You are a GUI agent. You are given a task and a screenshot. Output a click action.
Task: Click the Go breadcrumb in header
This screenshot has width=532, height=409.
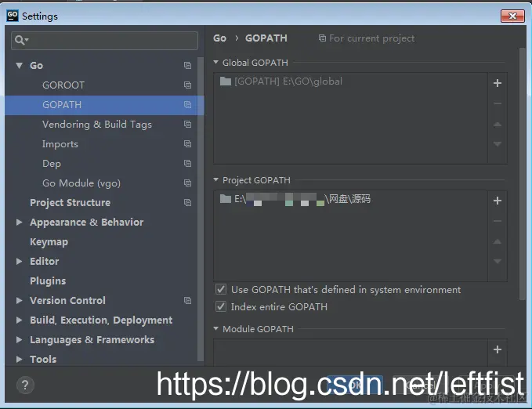pyautogui.click(x=220, y=38)
